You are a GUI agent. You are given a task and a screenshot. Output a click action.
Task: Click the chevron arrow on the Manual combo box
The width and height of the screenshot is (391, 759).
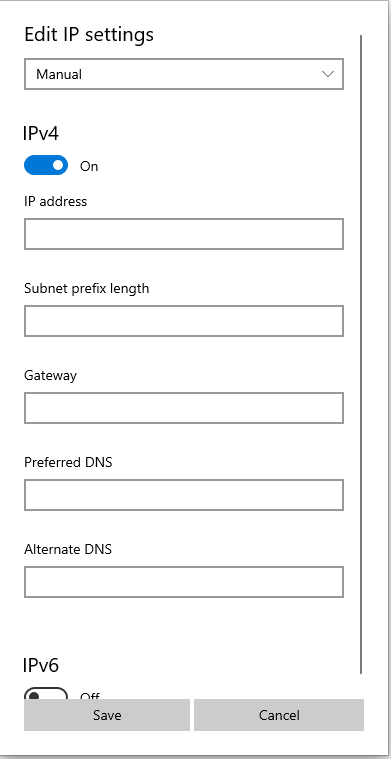(328, 74)
